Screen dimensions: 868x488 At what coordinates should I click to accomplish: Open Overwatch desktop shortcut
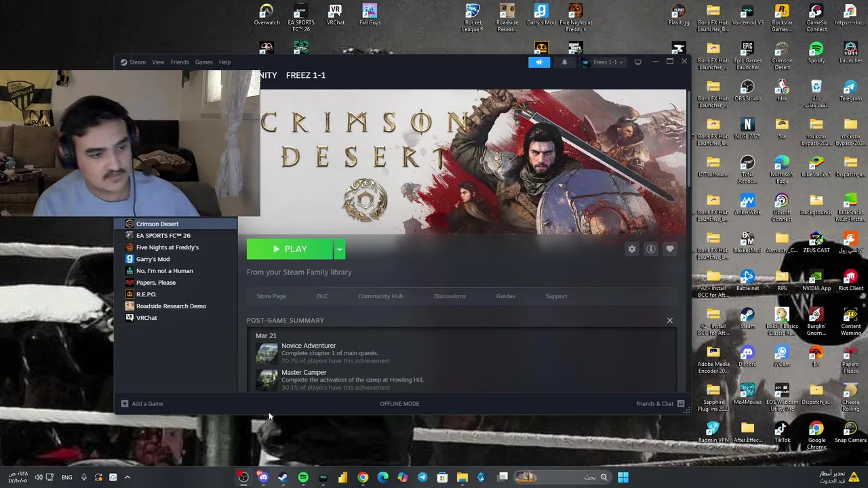pyautogui.click(x=267, y=16)
